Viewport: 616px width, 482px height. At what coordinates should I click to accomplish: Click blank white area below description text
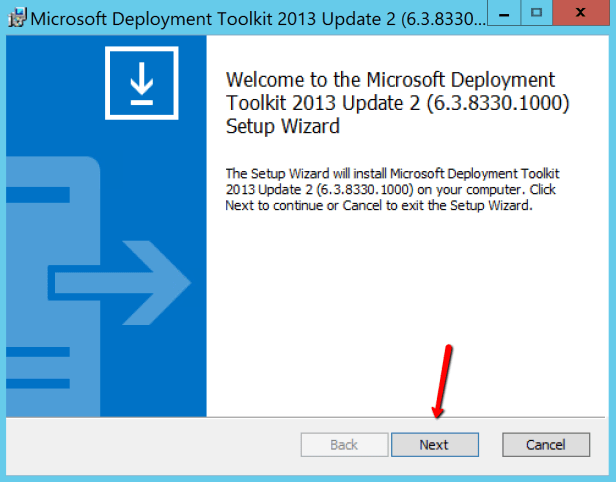(400, 320)
